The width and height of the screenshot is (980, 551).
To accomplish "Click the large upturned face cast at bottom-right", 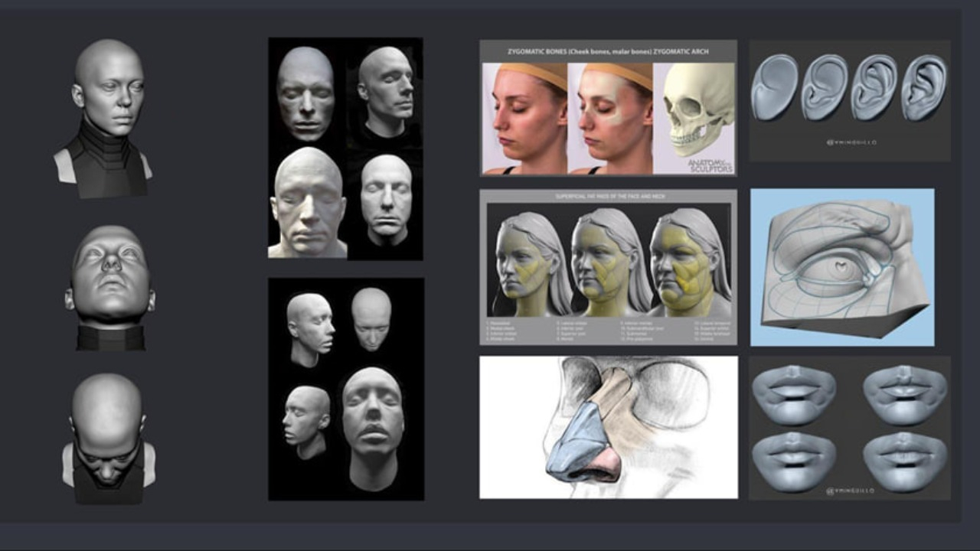I will [373, 425].
